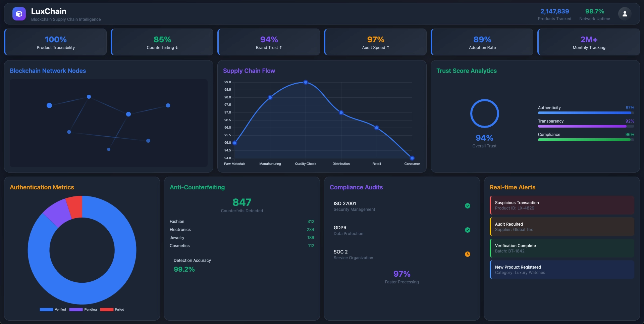Image resolution: width=644 pixels, height=324 pixels.
Task: Click the New Product Registered alert
Action: tap(562, 270)
